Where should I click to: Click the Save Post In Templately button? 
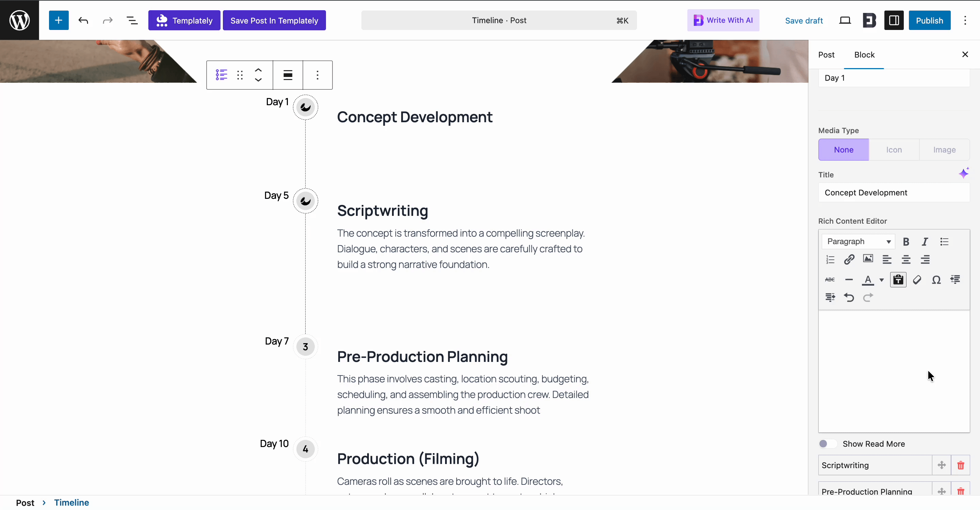(275, 20)
